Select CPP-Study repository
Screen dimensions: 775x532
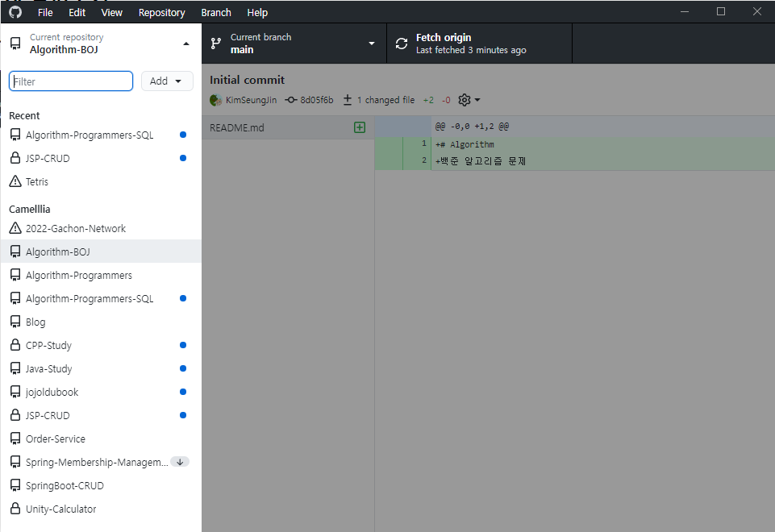click(101, 345)
